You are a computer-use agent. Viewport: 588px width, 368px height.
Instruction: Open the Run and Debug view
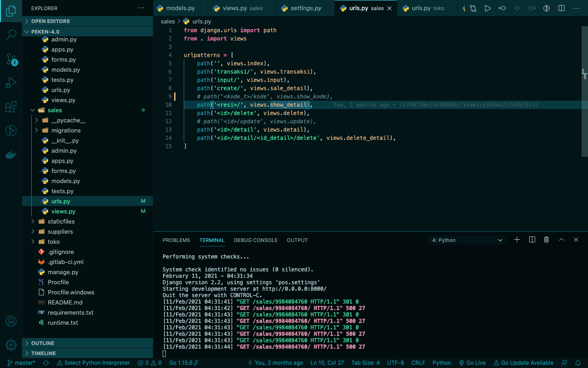[x=11, y=83]
